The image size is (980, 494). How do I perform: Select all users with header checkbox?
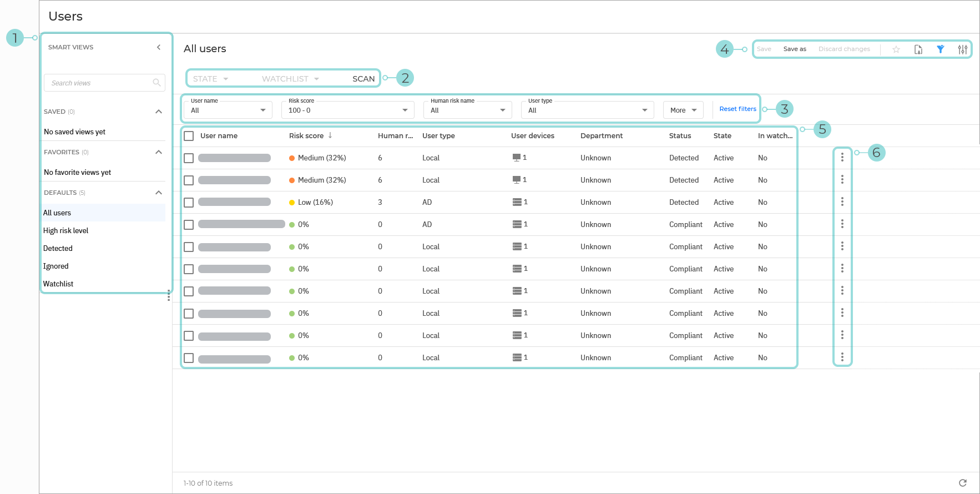click(x=189, y=136)
